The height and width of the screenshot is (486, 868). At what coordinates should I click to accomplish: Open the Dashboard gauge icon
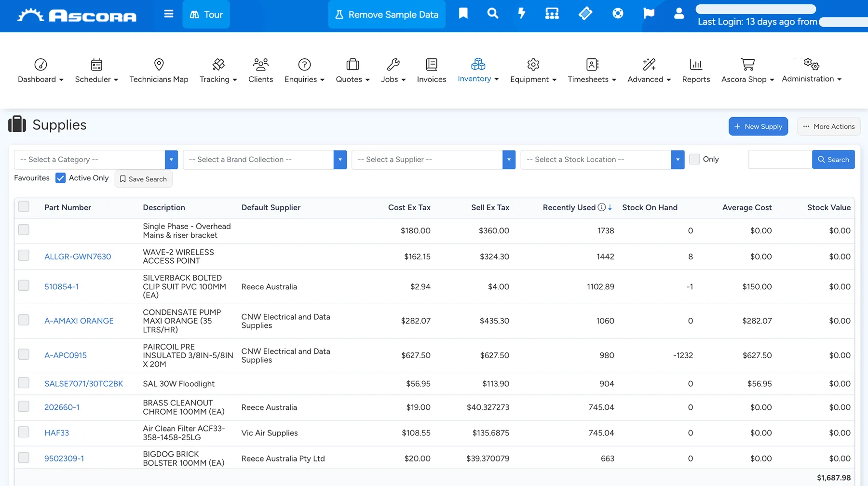point(41,64)
